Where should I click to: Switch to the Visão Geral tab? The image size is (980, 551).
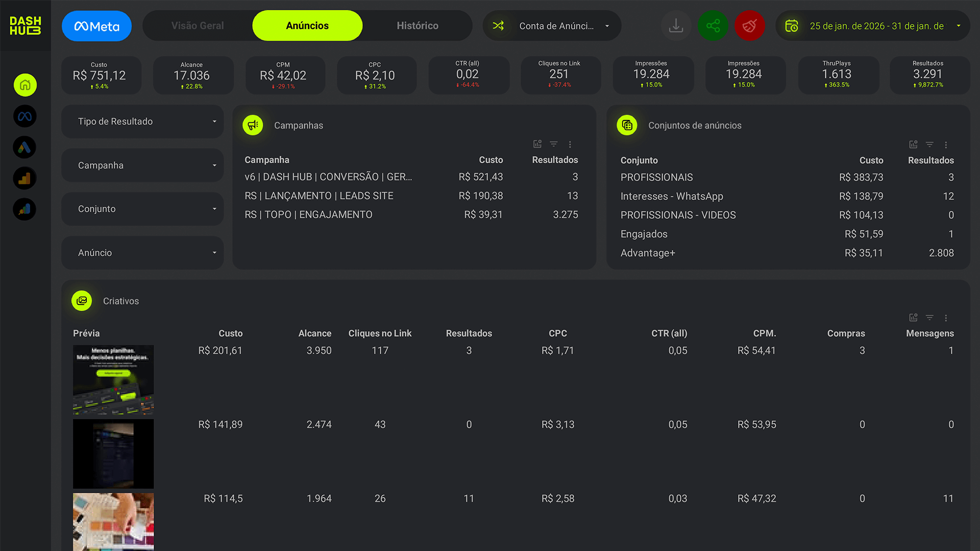[198, 26]
